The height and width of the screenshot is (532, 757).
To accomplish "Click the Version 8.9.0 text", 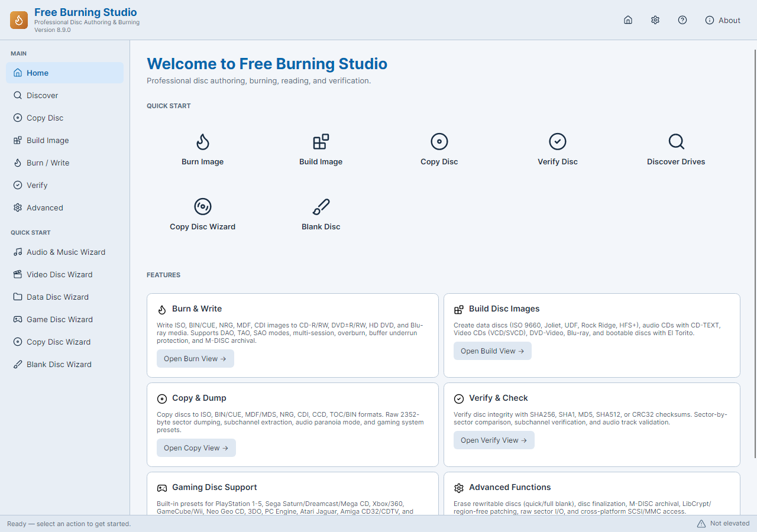I will 53,30.
